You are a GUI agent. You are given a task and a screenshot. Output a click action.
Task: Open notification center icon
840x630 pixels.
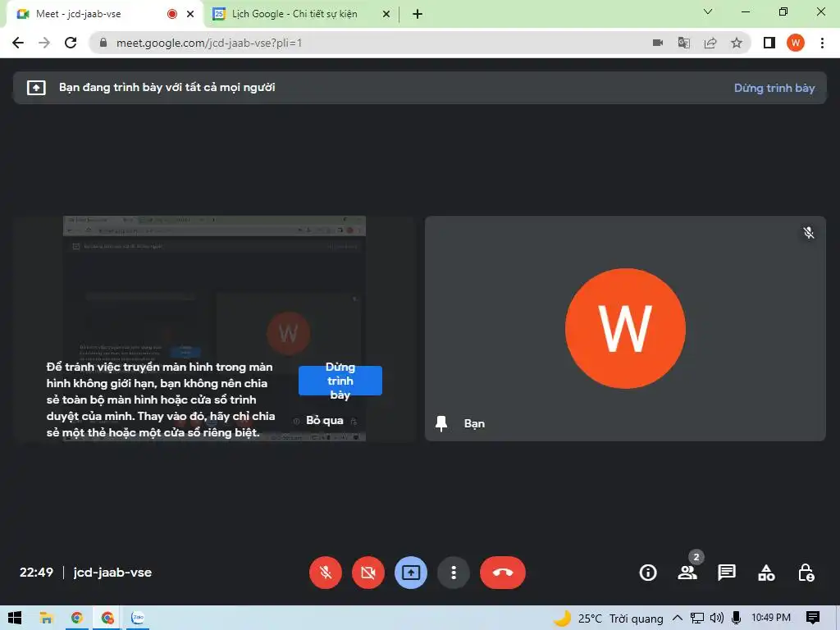[813, 619]
